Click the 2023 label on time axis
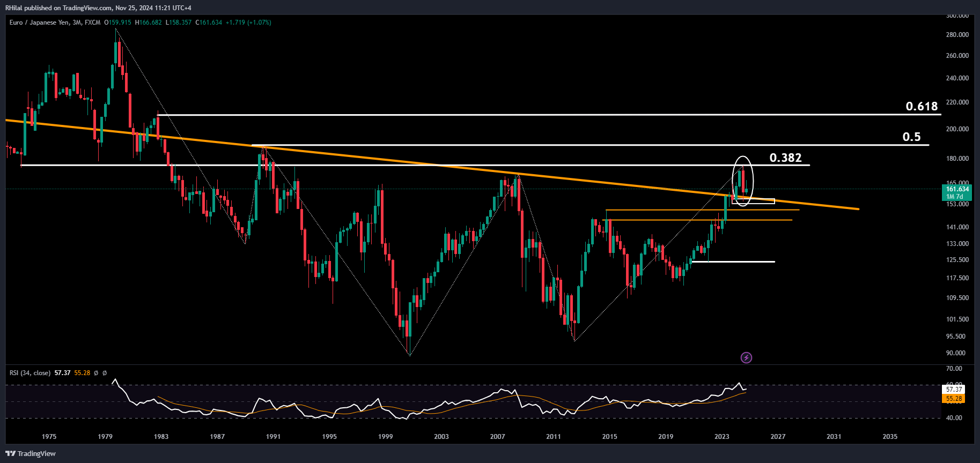 pos(721,437)
